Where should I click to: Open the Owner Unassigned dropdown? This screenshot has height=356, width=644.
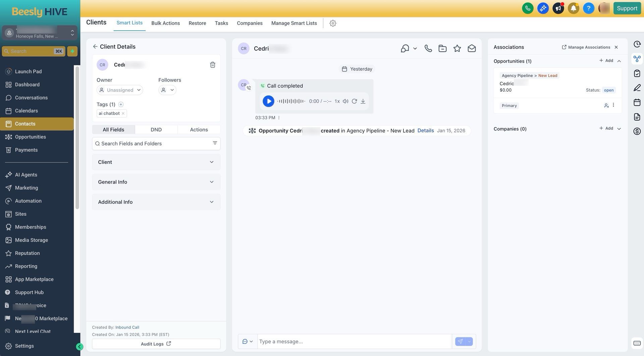pyautogui.click(x=120, y=90)
